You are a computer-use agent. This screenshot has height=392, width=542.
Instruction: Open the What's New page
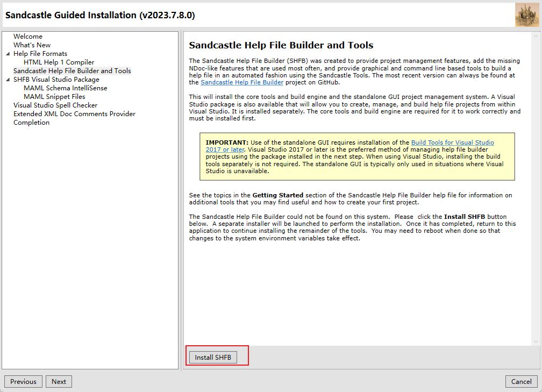point(32,45)
